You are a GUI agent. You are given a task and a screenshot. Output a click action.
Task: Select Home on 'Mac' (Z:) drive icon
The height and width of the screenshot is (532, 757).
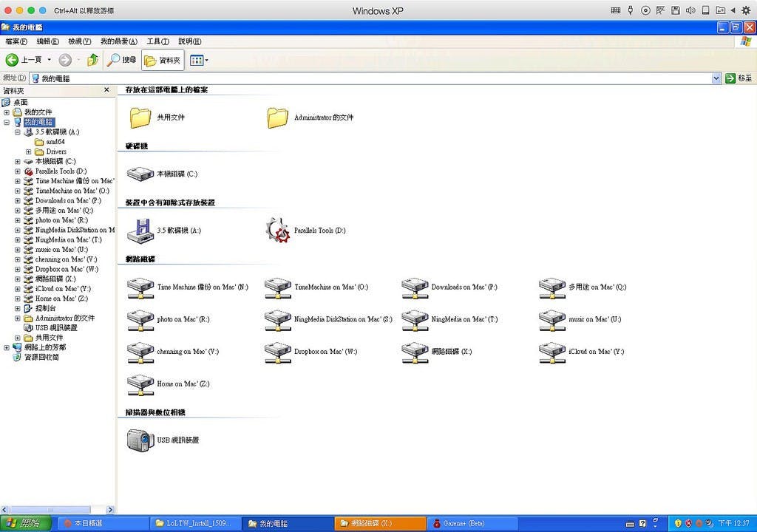coord(140,385)
